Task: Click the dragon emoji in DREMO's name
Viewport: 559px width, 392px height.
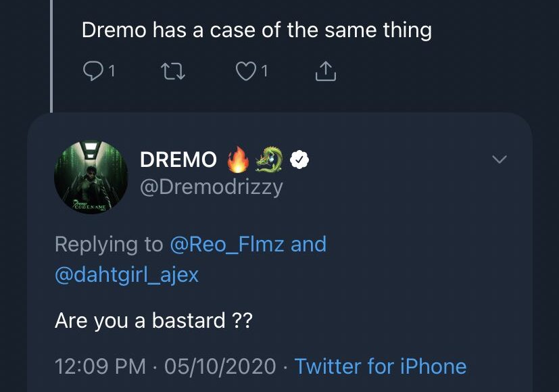Action: point(270,160)
